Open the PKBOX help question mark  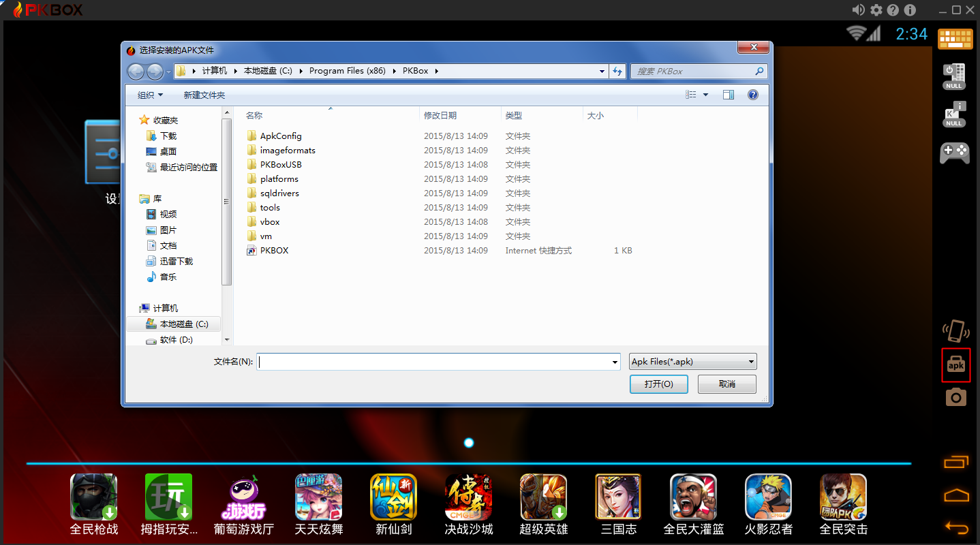click(893, 10)
